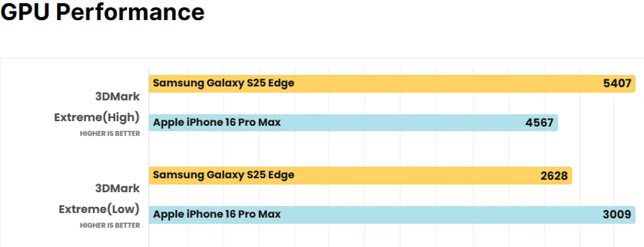Click the 4567 score value
Screen dimensions: 644x247
(539, 123)
